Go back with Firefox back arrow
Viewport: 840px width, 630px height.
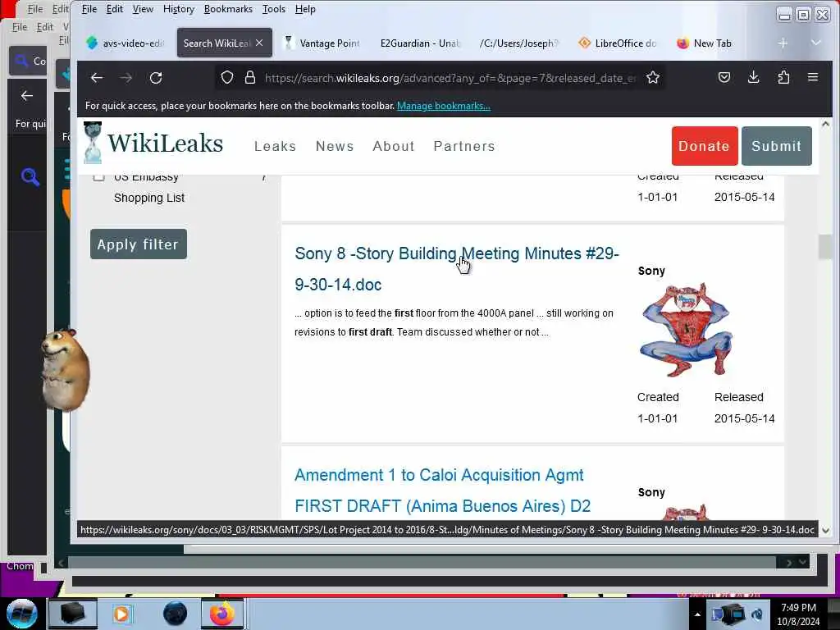coord(97,78)
